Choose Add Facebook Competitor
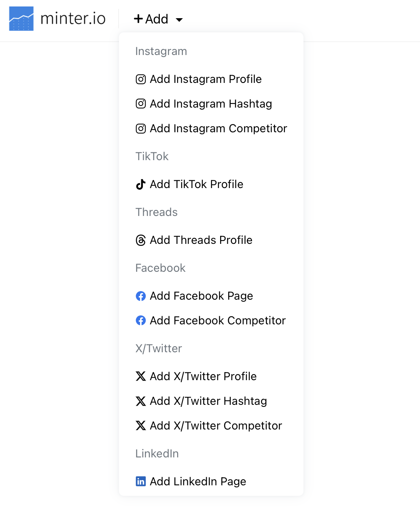 [217, 321]
